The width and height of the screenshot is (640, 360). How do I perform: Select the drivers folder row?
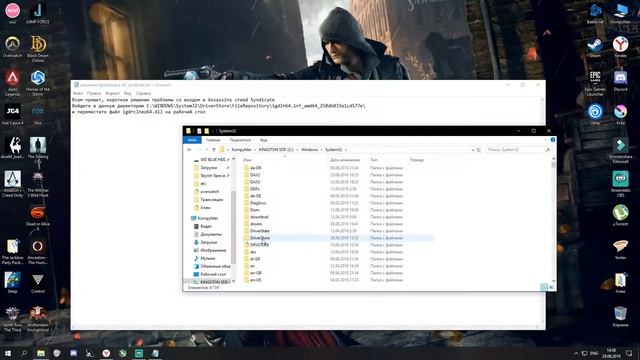point(337,224)
